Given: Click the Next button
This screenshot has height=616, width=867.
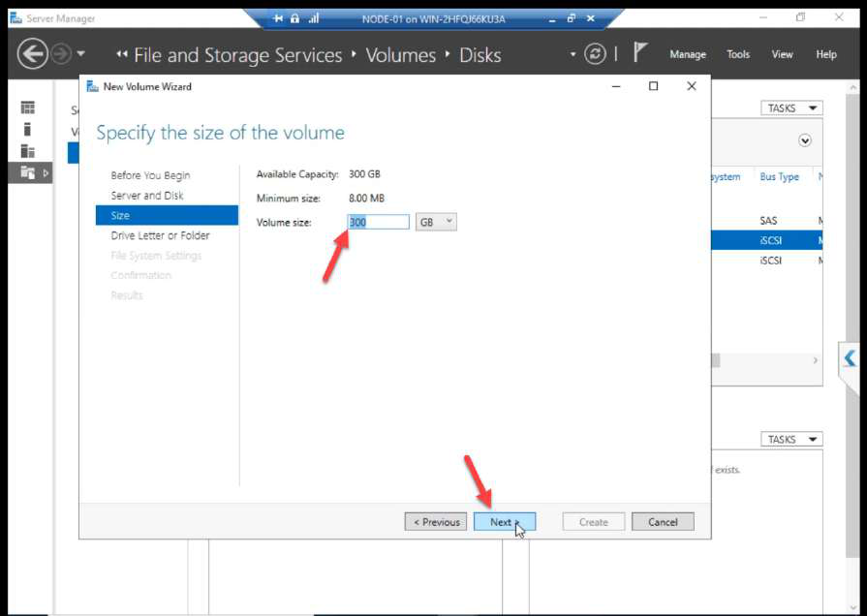Looking at the screenshot, I should click(x=505, y=521).
